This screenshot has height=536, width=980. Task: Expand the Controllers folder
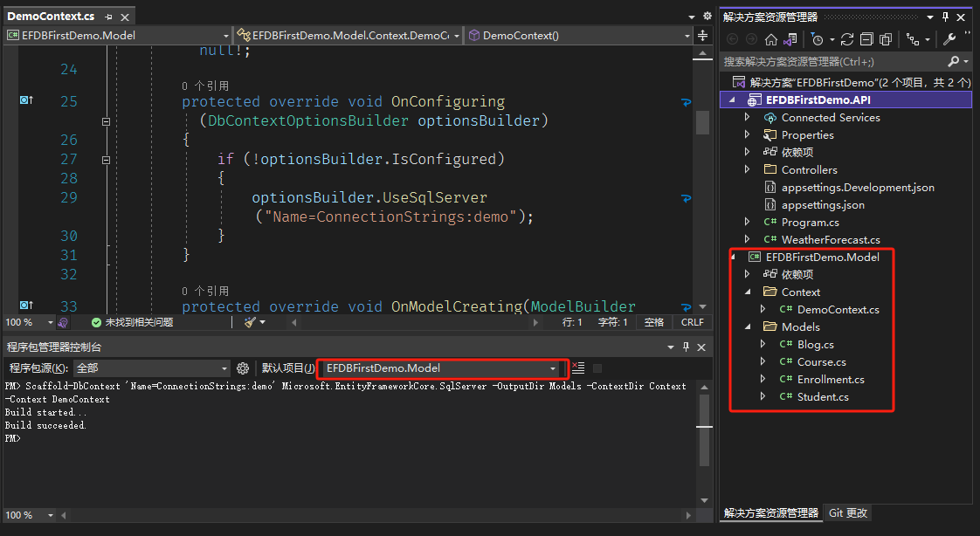point(747,169)
